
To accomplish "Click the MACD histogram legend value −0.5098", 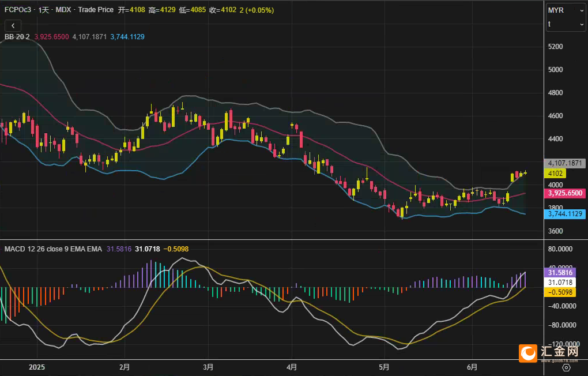I will 176,249.
